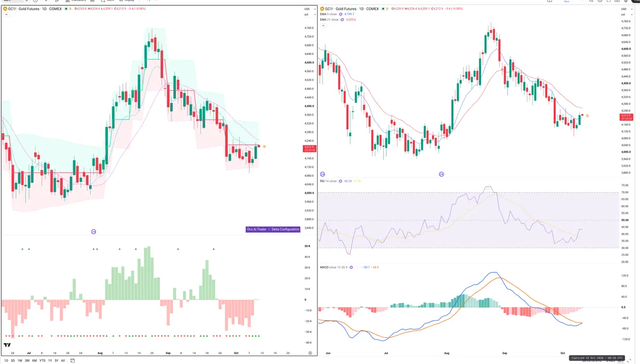
Task: Switch to the 3M time range
Action: 27,361
